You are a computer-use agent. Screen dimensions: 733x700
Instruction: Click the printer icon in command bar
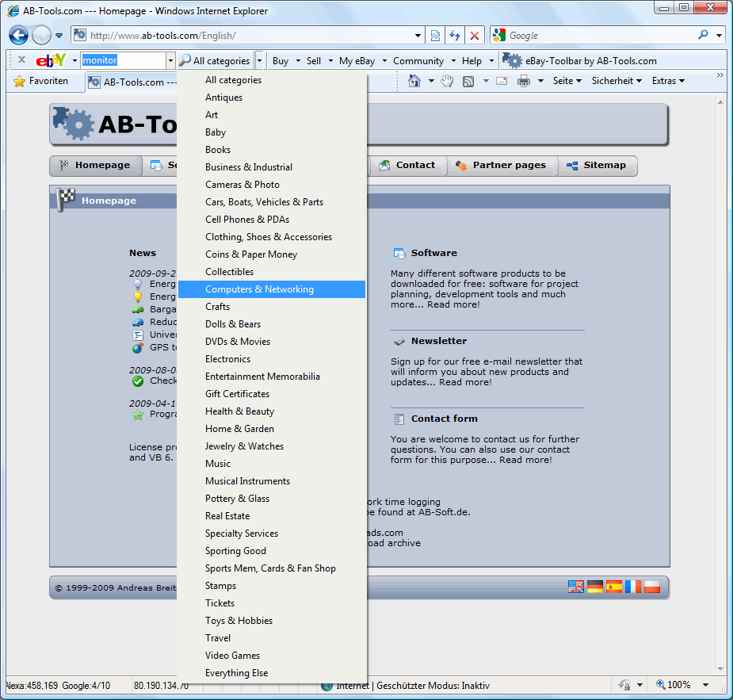pos(523,81)
